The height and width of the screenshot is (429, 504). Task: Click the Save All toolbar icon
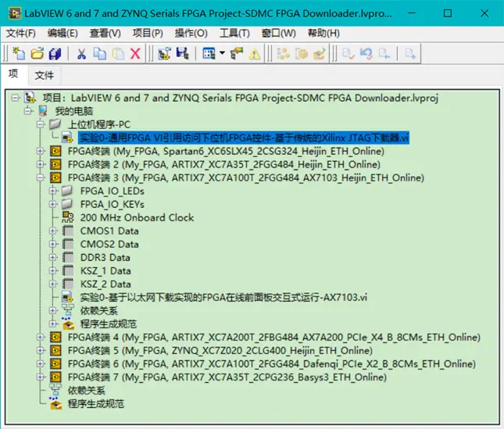pyautogui.click(x=55, y=53)
